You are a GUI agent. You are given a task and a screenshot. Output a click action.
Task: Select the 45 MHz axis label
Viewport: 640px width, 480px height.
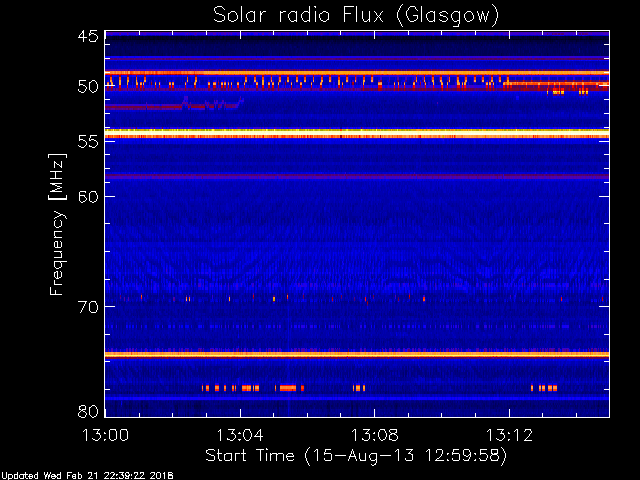(x=88, y=36)
